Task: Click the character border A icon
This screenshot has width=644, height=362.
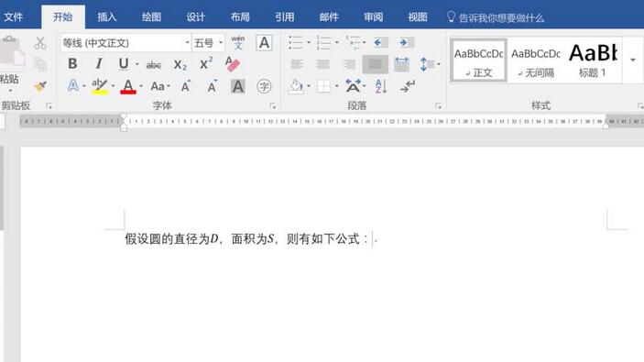Action: click(264, 43)
